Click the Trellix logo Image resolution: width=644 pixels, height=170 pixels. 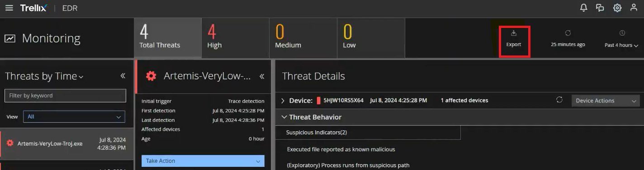tap(33, 8)
